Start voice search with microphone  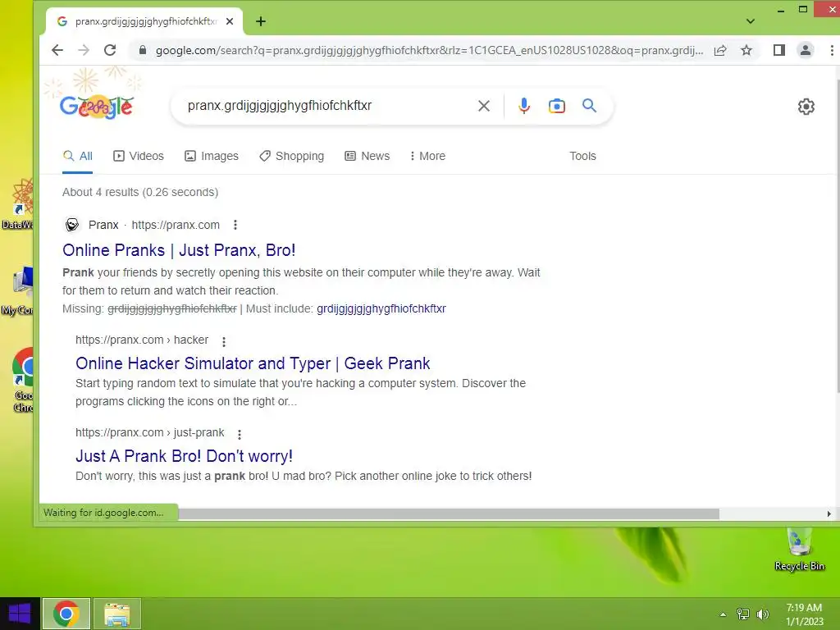tap(524, 106)
